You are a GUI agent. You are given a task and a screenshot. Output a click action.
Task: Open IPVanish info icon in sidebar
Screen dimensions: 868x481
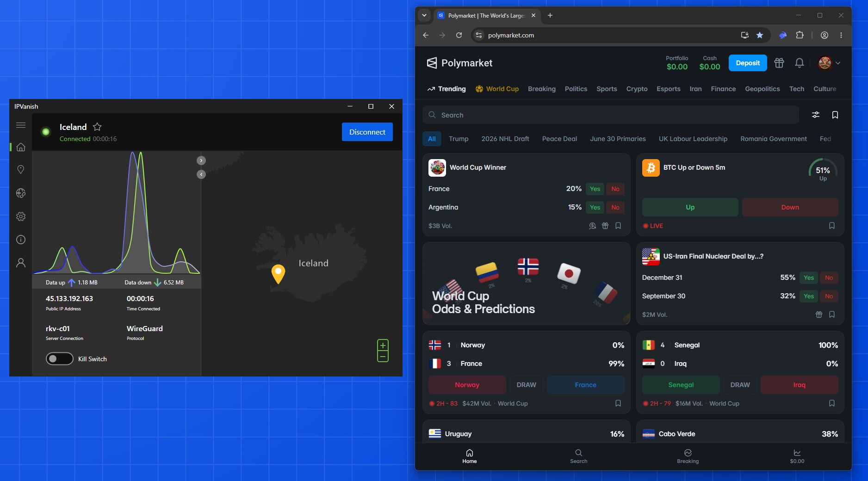(20, 240)
